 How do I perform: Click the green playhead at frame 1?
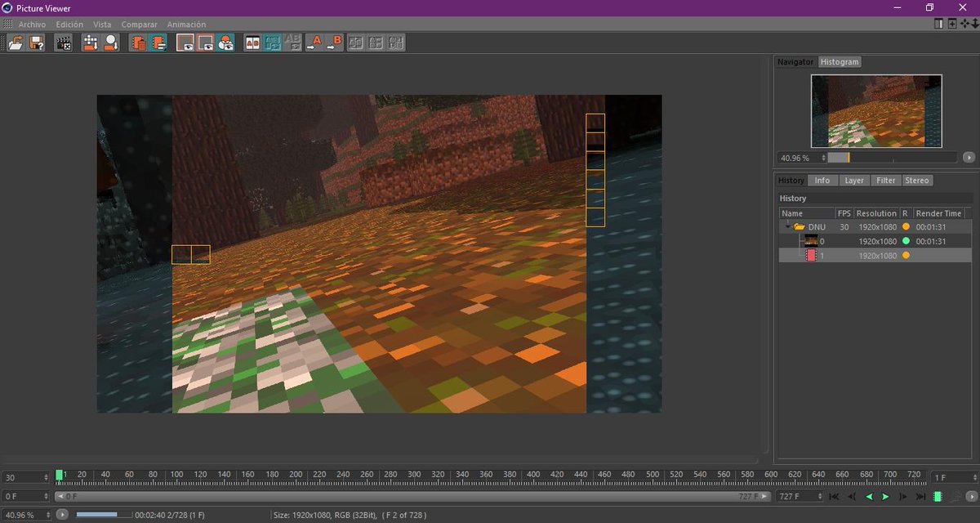pyautogui.click(x=59, y=475)
